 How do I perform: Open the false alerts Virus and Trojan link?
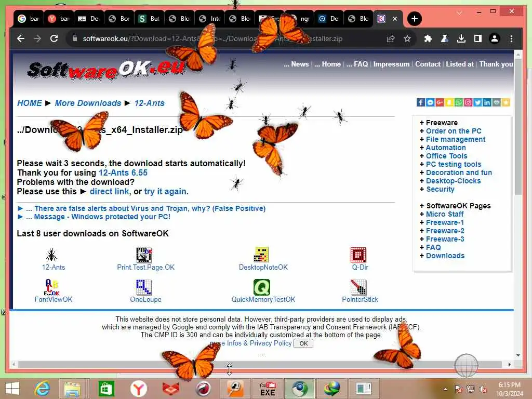(x=150, y=208)
